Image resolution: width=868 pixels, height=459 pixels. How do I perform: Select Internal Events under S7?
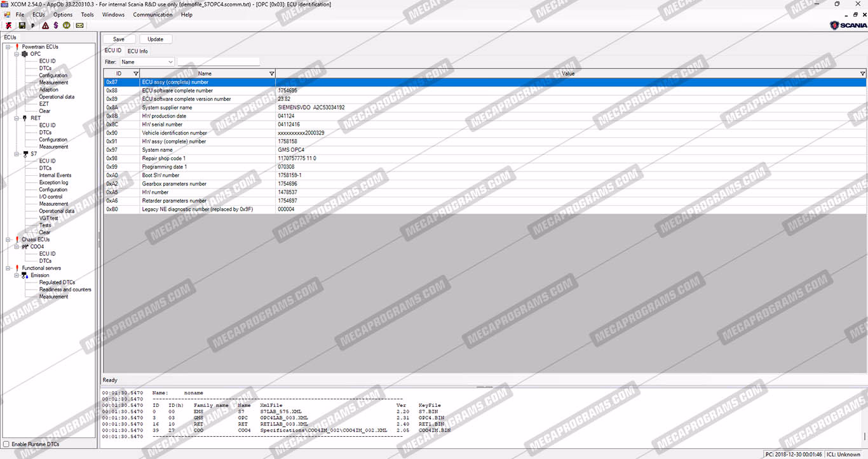(55, 175)
